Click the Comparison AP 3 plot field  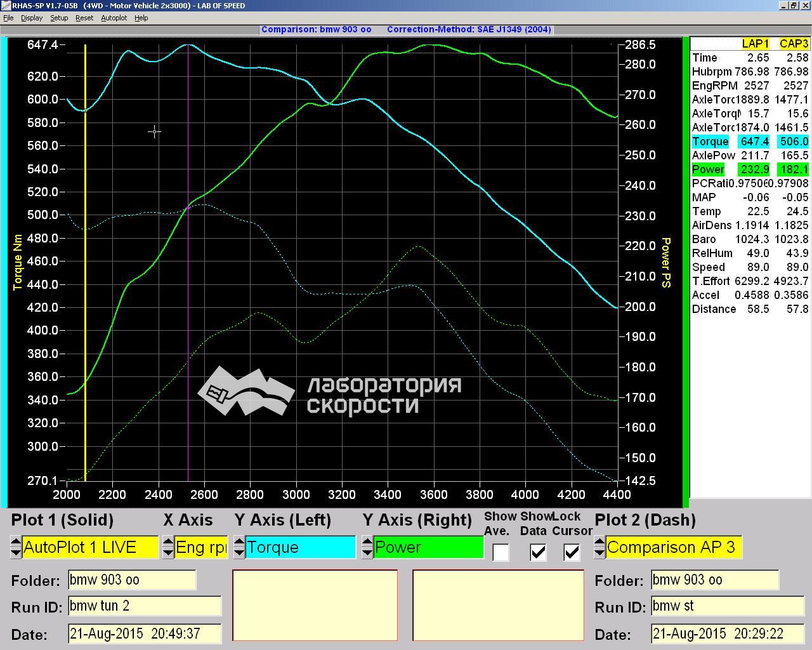[x=674, y=547]
